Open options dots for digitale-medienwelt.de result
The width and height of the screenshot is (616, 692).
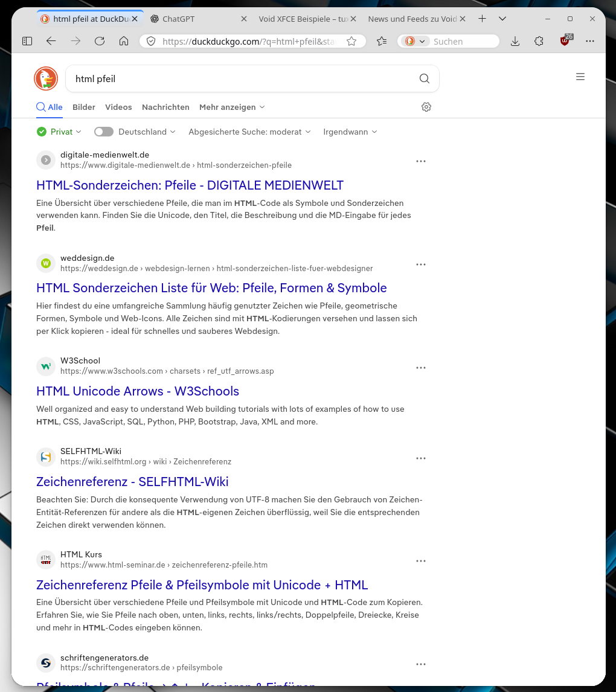click(x=421, y=161)
